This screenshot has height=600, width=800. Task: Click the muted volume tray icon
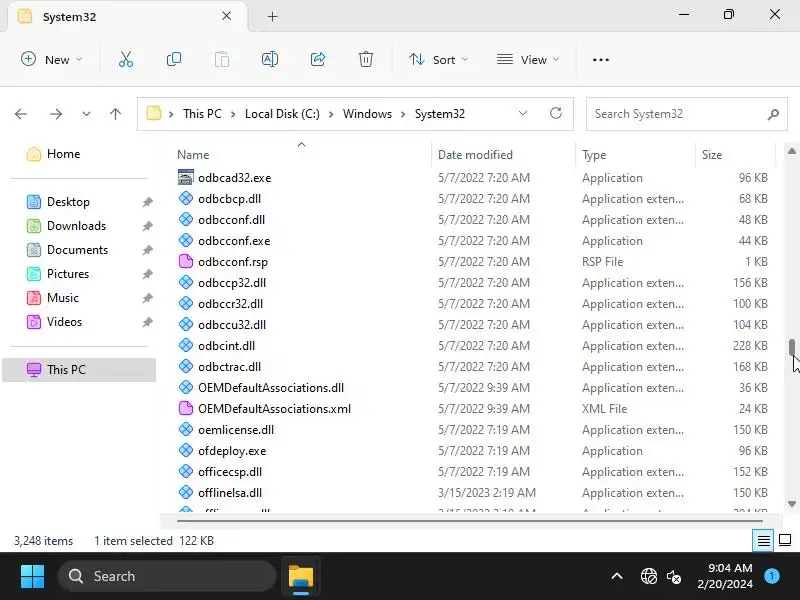coord(673,577)
